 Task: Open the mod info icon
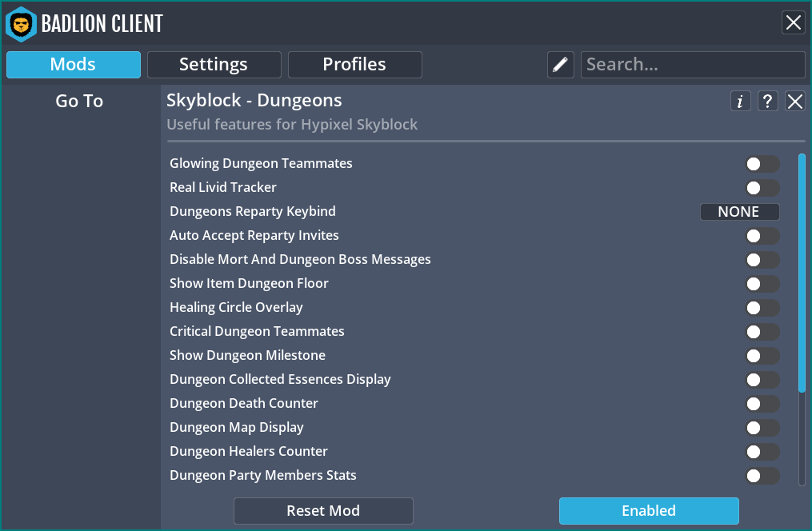point(740,101)
